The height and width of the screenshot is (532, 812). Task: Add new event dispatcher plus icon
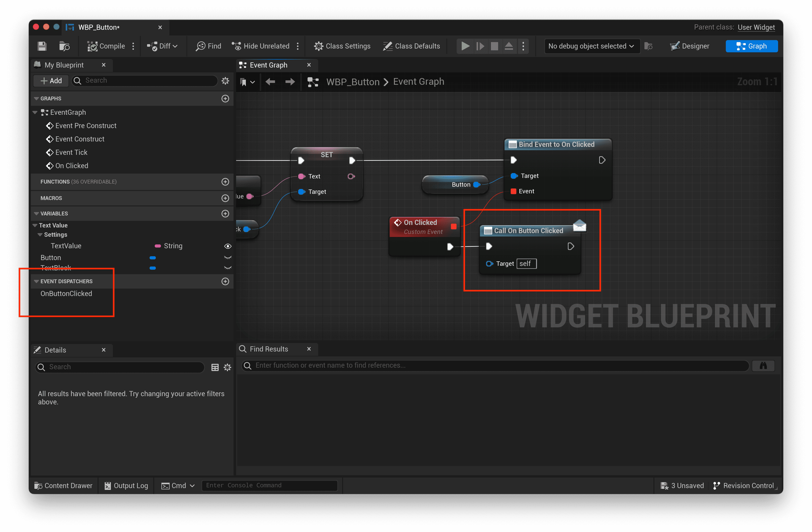coord(225,281)
